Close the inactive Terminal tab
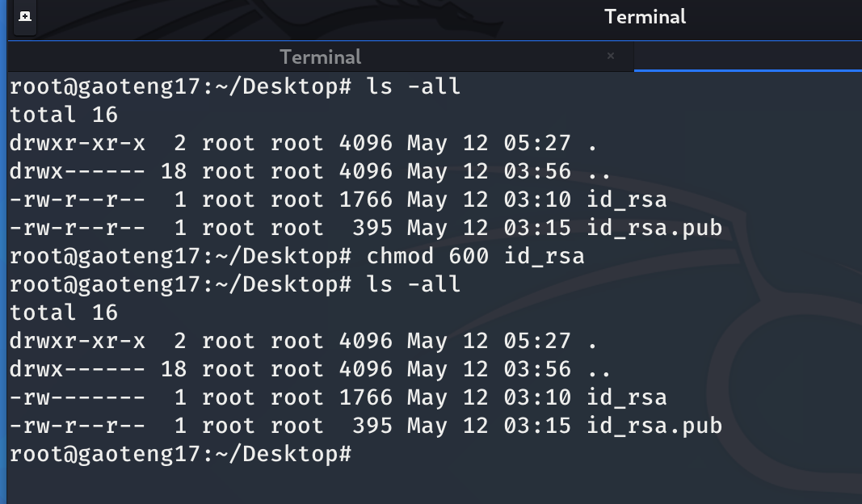Screen dimensions: 862x504 tap(611, 57)
